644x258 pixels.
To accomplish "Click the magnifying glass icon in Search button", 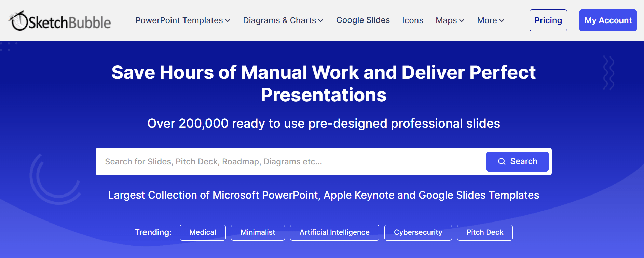I will point(501,162).
